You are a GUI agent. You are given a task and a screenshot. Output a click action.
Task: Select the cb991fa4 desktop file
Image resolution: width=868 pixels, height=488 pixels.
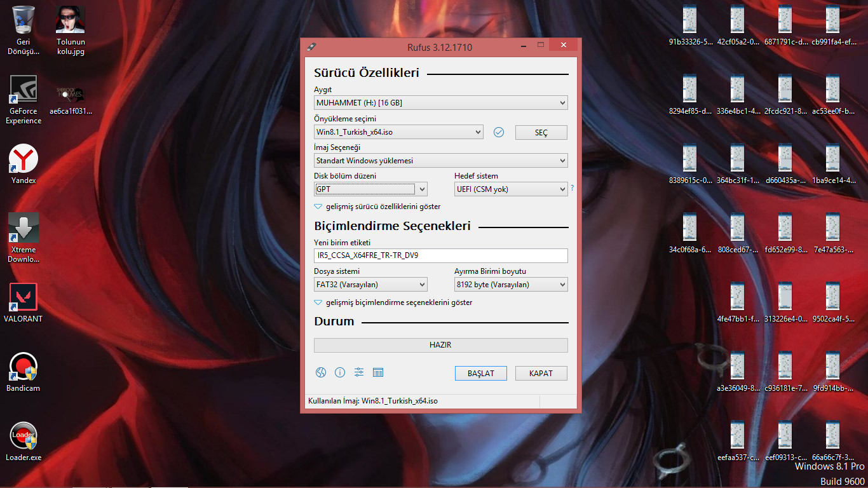[x=833, y=26]
